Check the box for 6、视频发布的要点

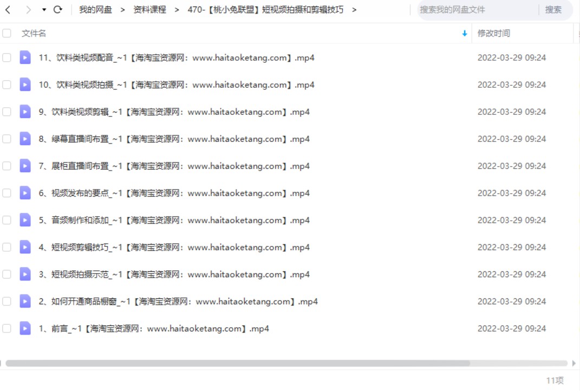click(x=6, y=193)
